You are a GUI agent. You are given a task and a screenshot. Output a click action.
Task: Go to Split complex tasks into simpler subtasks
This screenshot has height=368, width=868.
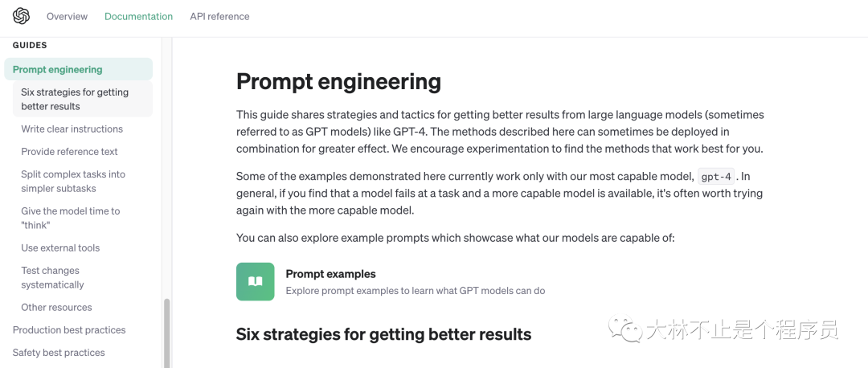pos(73,181)
